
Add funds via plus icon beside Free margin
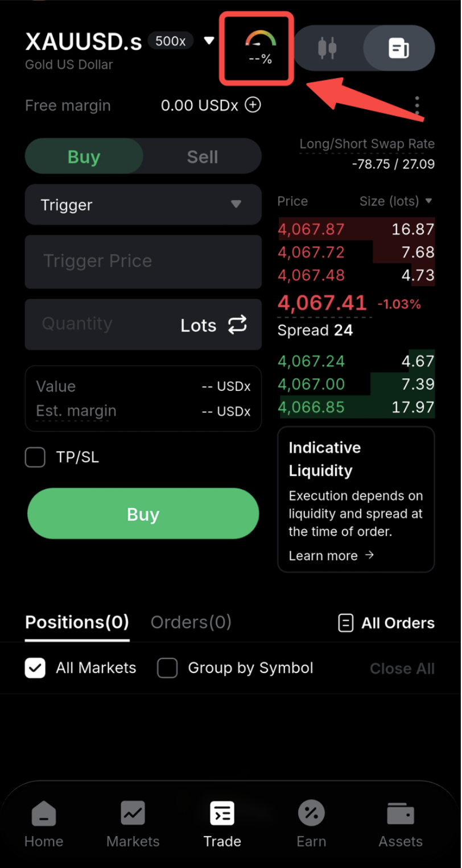pos(253,105)
